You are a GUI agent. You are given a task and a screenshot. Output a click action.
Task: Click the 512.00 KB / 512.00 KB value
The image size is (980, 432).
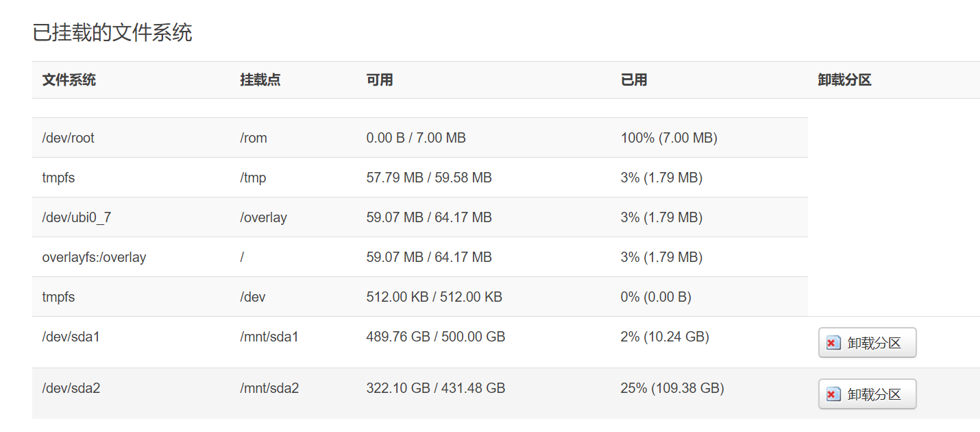(x=434, y=297)
